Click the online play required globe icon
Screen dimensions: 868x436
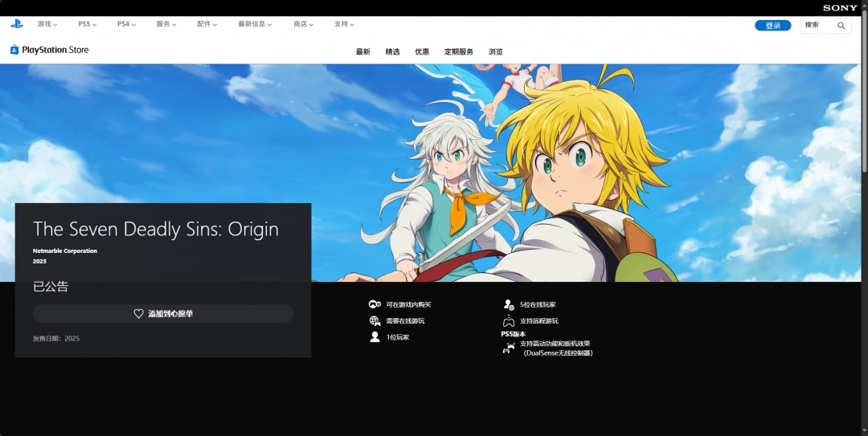pos(375,321)
